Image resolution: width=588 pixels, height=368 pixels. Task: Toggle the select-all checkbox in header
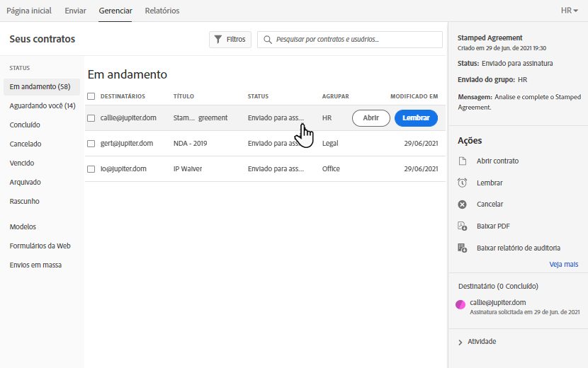tap(91, 96)
